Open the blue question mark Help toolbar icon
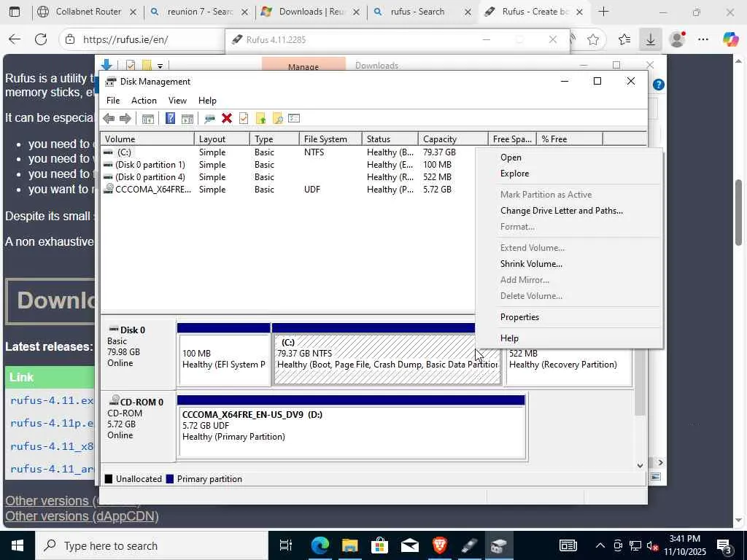Viewport: 747px width, 560px height. (170, 119)
